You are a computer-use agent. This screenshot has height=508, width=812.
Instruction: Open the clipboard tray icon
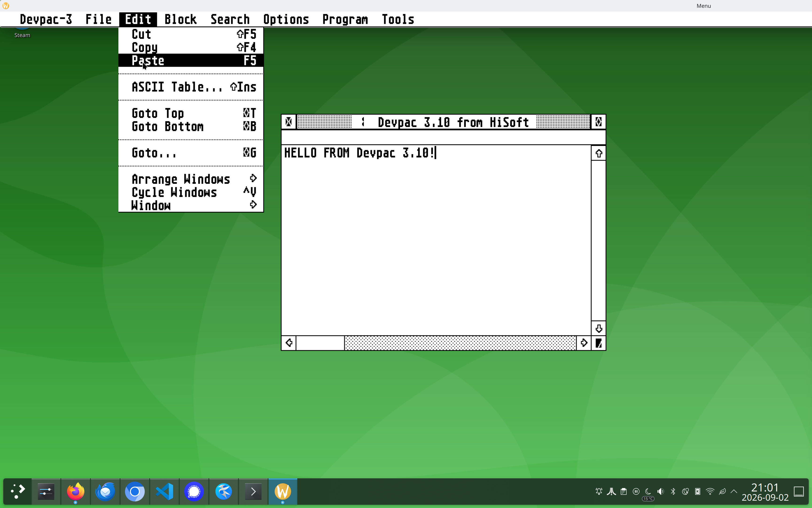click(x=624, y=492)
